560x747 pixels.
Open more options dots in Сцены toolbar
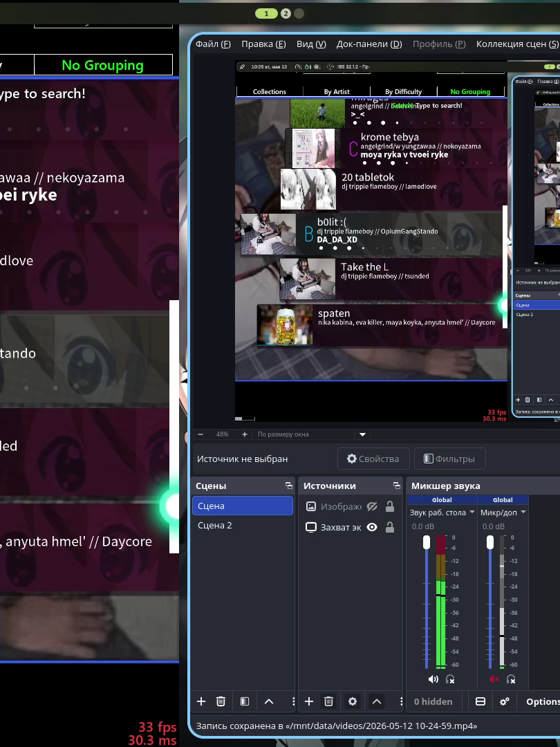(x=293, y=701)
